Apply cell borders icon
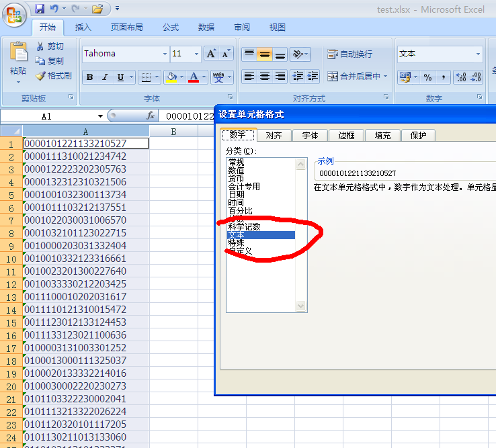The height and width of the screenshot is (448, 496). pyautogui.click(x=146, y=77)
